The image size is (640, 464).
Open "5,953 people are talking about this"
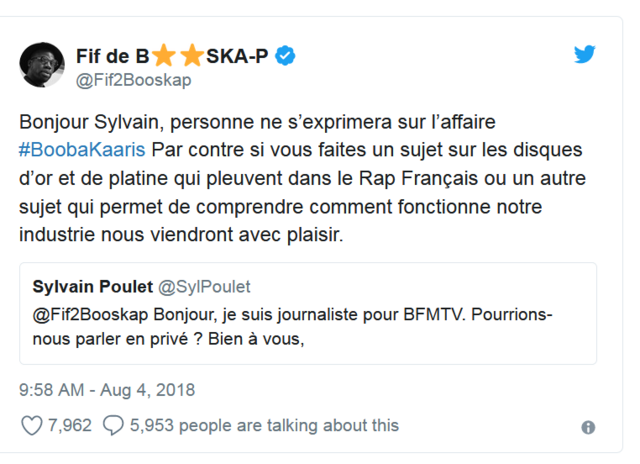click(264, 425)
